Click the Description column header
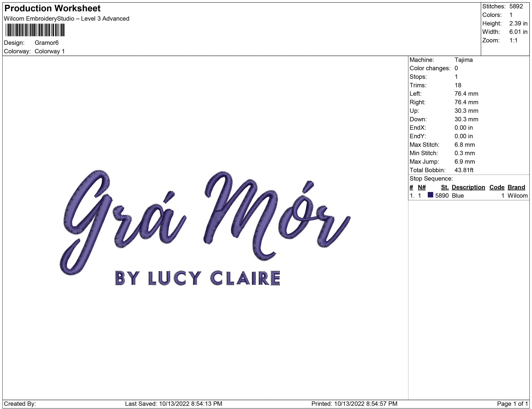532x409 pixels. coord(468,187)
